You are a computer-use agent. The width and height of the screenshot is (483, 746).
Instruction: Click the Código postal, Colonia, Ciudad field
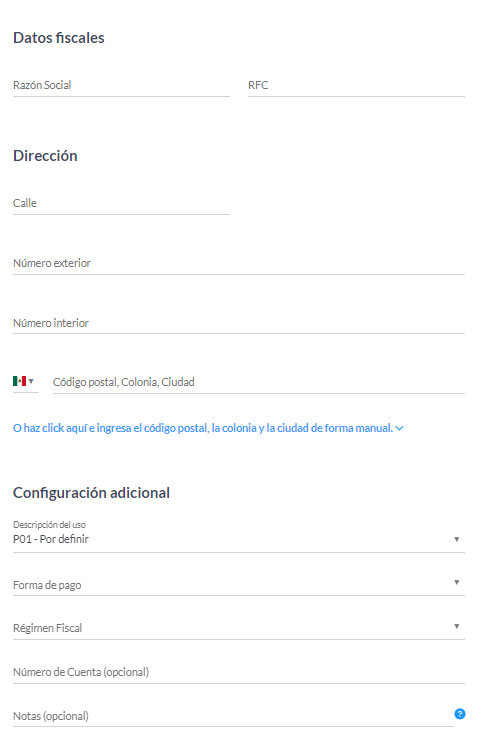tap(259, 383)
